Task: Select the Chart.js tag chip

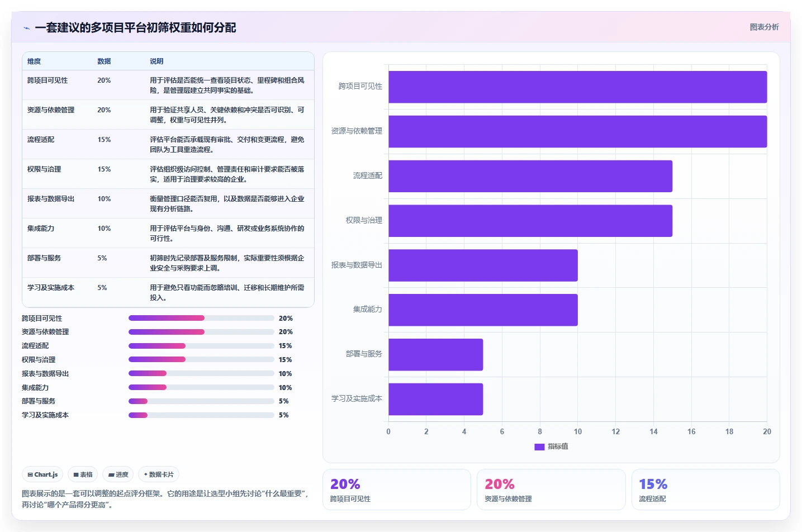Action: coord(42,474)
